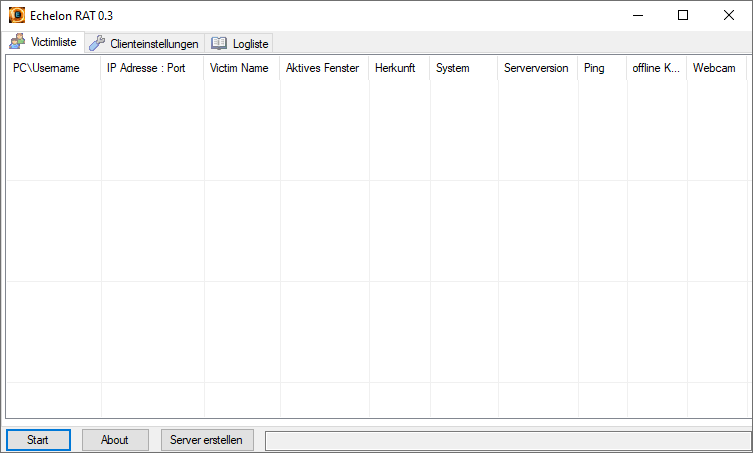The image size is (753, 453).
Task: Click the truncated offline K... column header
Action: 656,68
